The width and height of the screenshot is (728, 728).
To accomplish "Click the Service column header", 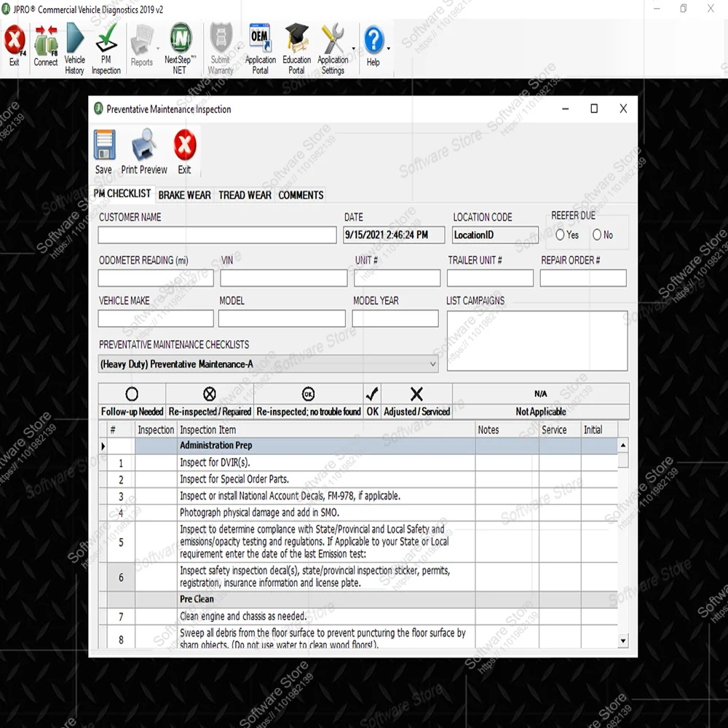I will [560, 430].
